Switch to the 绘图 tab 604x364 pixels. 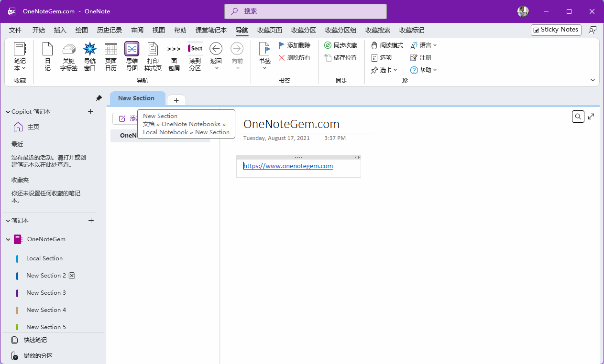click(82, 30)
